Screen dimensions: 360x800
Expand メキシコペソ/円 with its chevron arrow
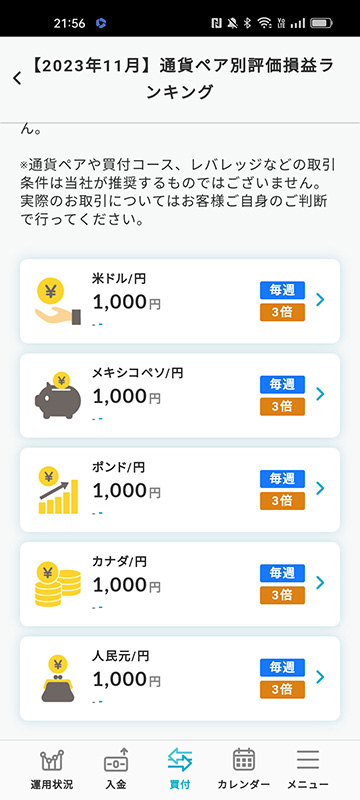[320, 394]
